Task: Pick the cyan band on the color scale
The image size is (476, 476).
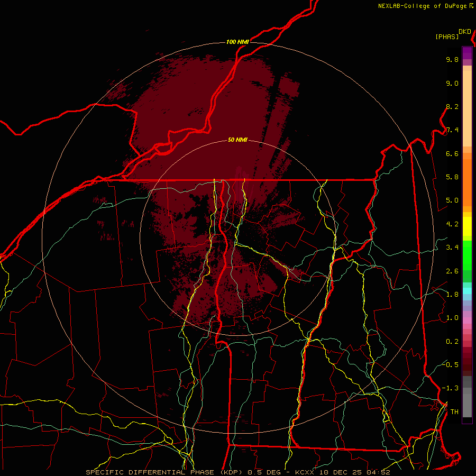Action: [x=467, y=291]
